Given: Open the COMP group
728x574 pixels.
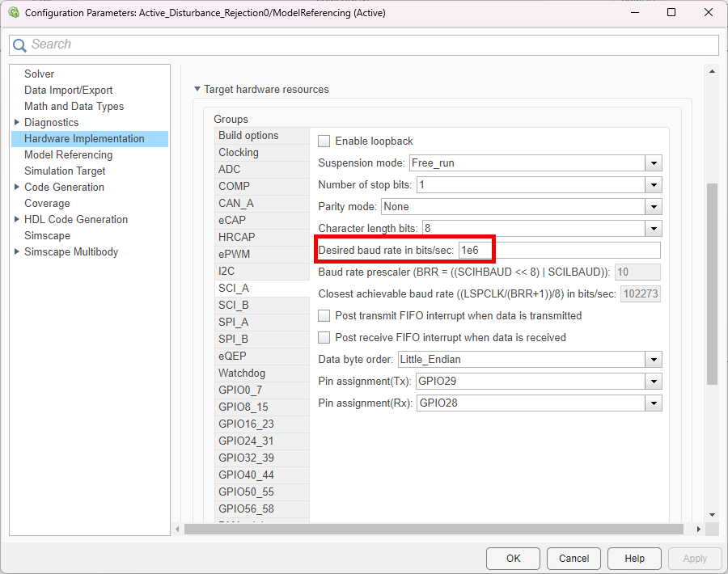Looking at the screenshot, I should click(262, 187).
